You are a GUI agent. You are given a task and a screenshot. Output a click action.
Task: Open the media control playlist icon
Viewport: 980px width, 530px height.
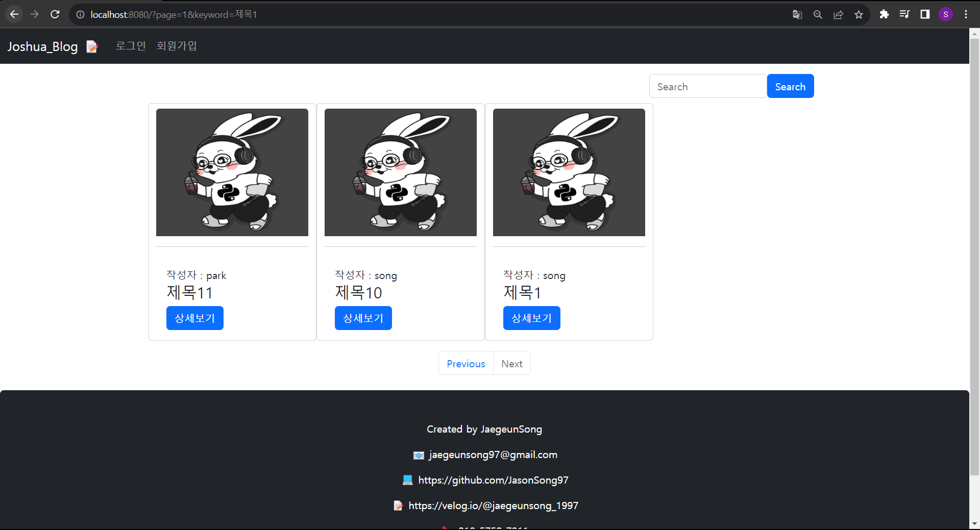coord(904,14)
